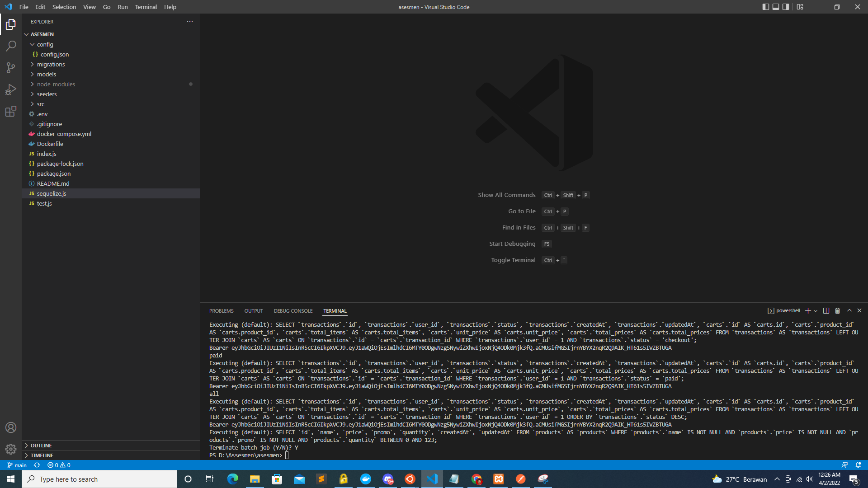Open notifications bell in status bar
Screen dimensions: 868x488
point(859,465)
